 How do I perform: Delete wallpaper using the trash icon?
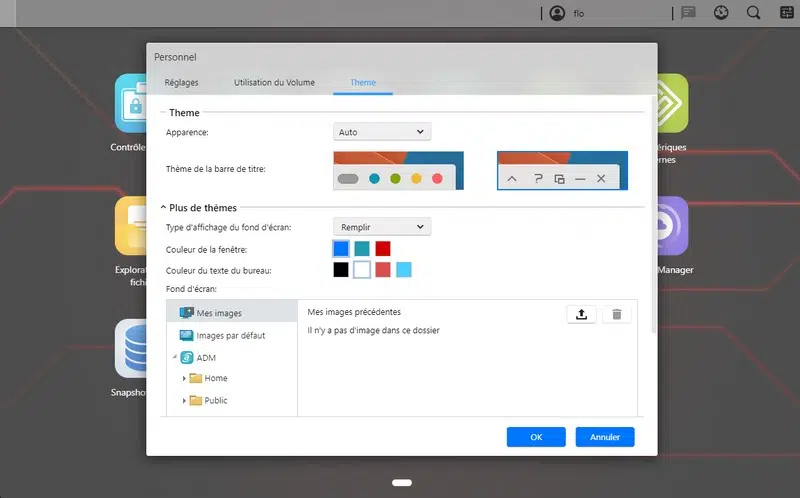pos(617,314)
